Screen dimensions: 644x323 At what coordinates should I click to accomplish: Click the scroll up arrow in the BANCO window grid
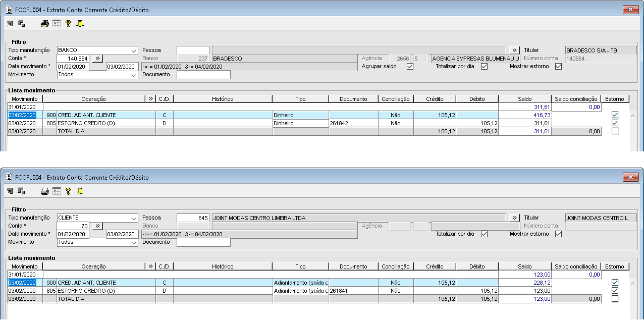pyautogui.click(x=633, y=116)
